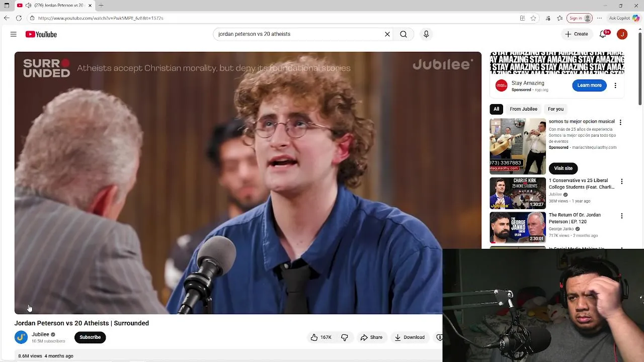Share the video

[x=371, y=337]
